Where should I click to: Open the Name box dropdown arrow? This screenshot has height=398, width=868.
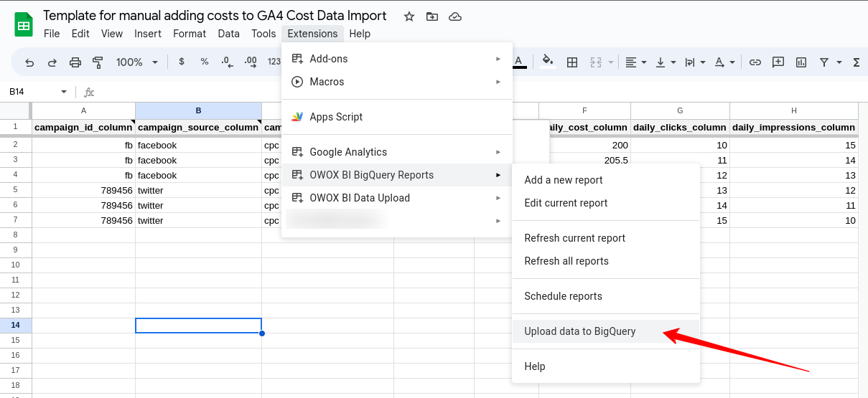coord(64,92)
